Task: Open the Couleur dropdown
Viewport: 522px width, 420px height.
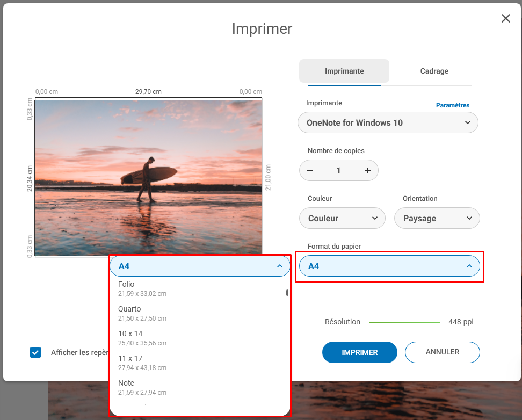Action: (x=342, y=218)
